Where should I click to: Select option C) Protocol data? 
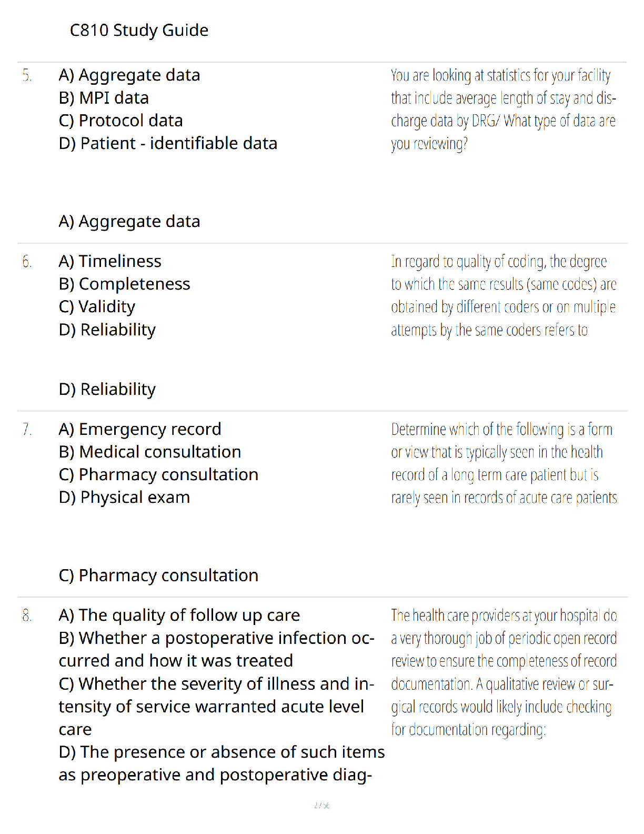[x=120, y=121]
